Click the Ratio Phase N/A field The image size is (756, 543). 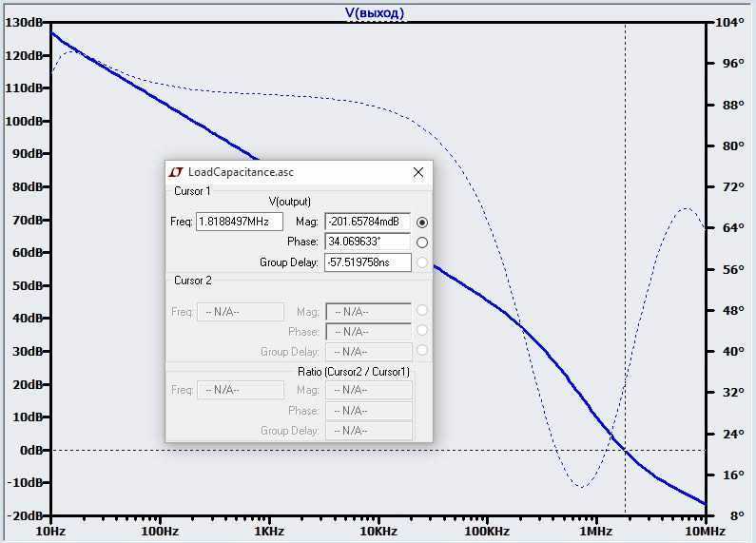369,411
